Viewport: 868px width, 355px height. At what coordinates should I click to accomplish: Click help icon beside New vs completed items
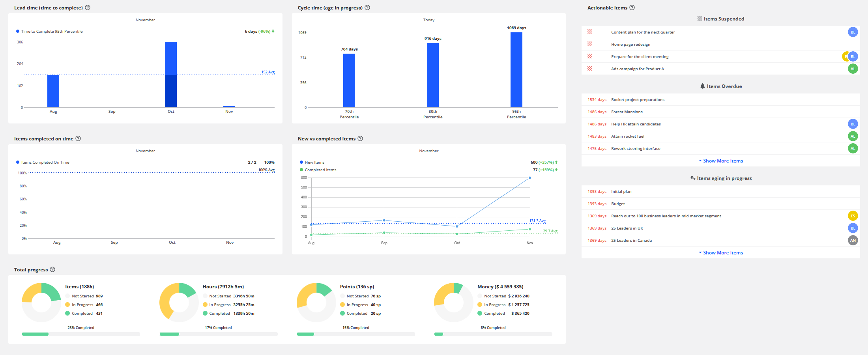pos(360,138)
